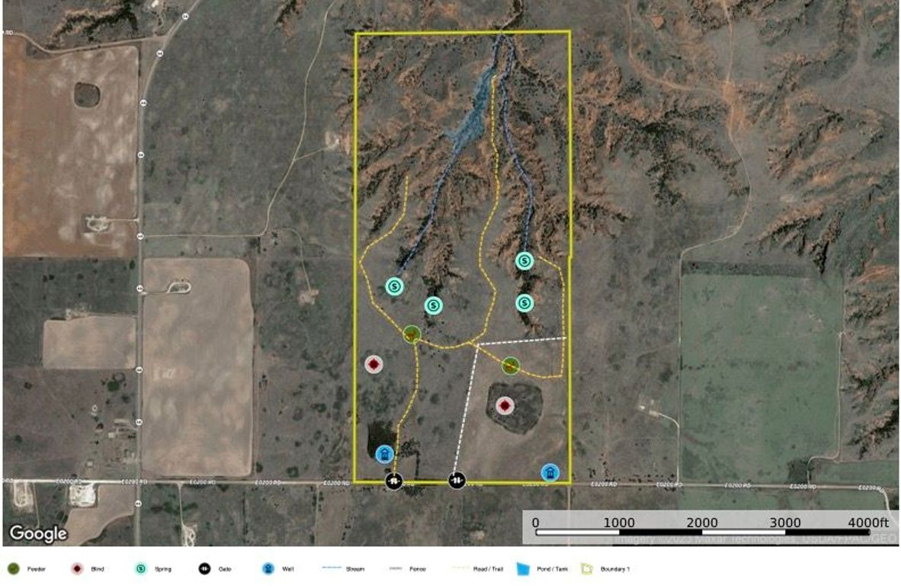Click the Google logo on the map
The width and height of the screenshot is (901, 588).
(37, 534)
